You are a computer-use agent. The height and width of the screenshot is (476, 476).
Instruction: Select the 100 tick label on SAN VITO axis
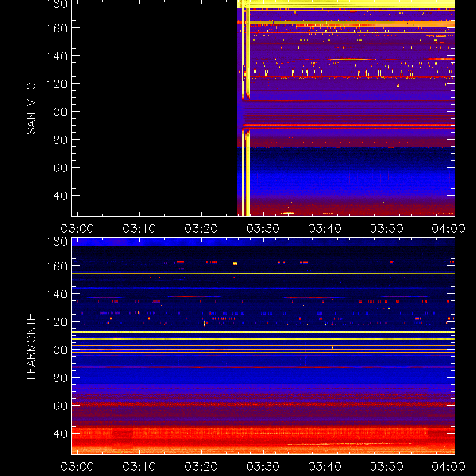pos(57,112)
